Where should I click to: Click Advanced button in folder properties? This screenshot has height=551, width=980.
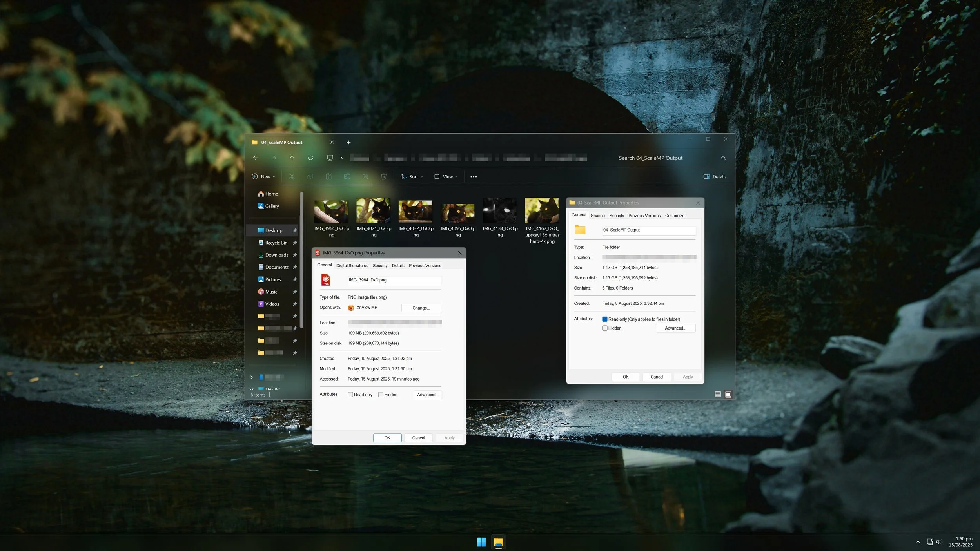tap(675, 328)
